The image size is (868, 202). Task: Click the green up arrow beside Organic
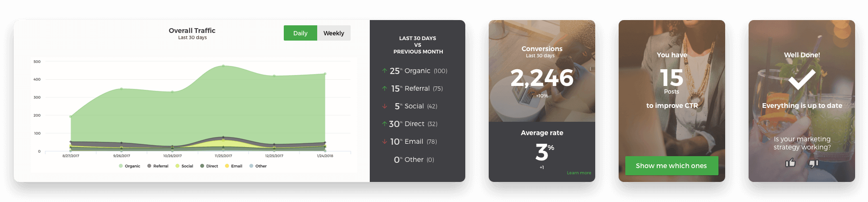385,71
